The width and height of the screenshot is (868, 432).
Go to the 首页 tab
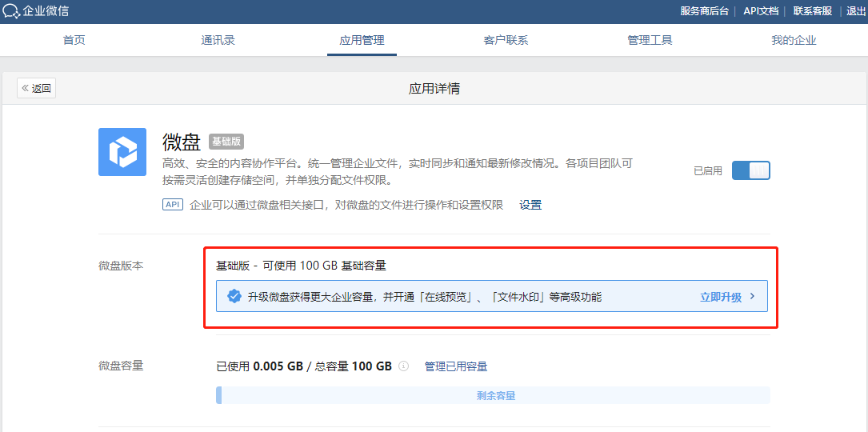pyautogui.click(x=74, y=40)
